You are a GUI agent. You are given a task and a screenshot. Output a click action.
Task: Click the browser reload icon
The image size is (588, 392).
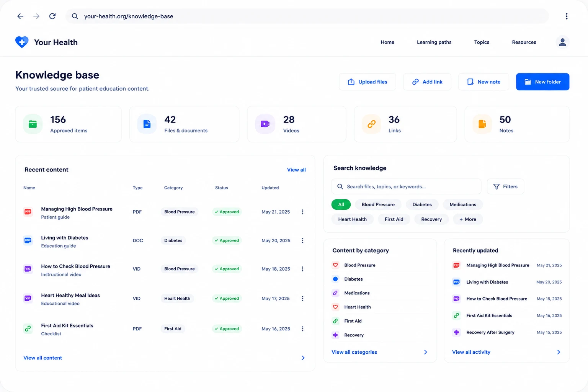tap(52, 16)
